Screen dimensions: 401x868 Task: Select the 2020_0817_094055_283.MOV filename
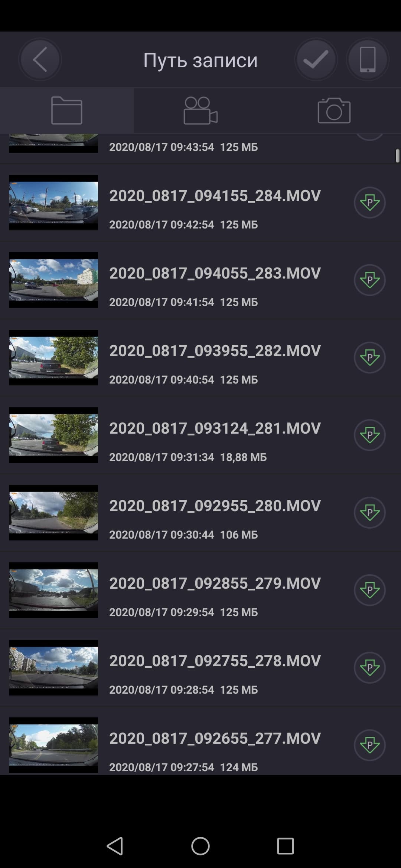point(215,273)
